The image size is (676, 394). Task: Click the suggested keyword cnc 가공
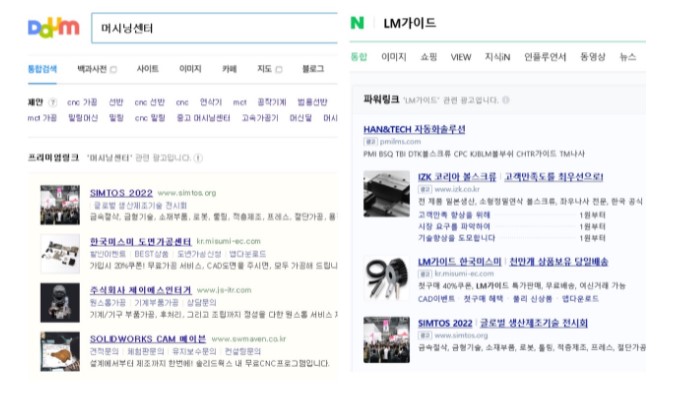point(82,102)
